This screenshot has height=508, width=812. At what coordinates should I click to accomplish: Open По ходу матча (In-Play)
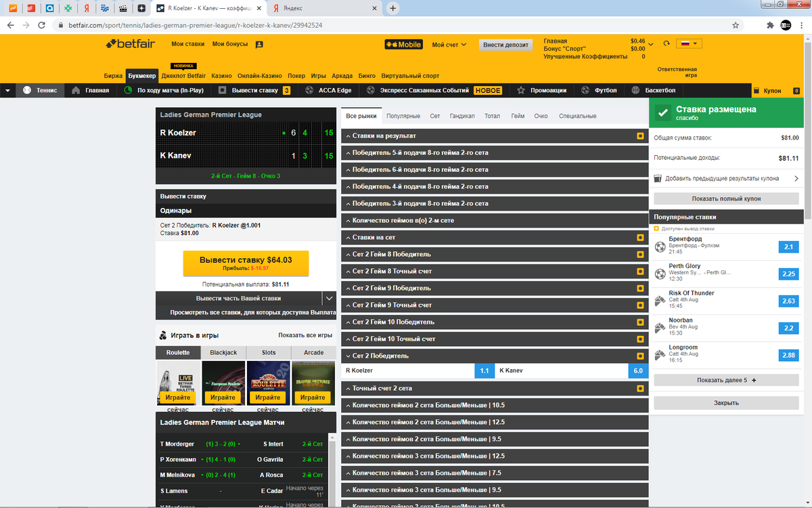pyautogui.click(x=164, y=90)
